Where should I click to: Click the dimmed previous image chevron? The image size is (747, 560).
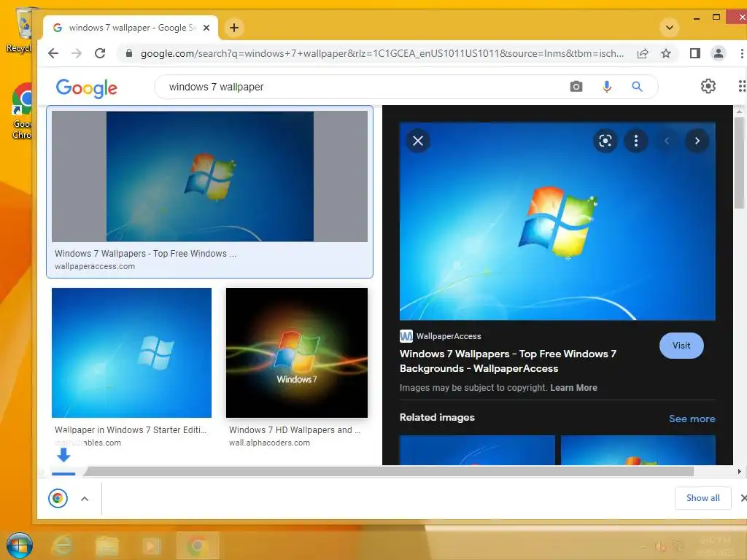tap(667, 141)
